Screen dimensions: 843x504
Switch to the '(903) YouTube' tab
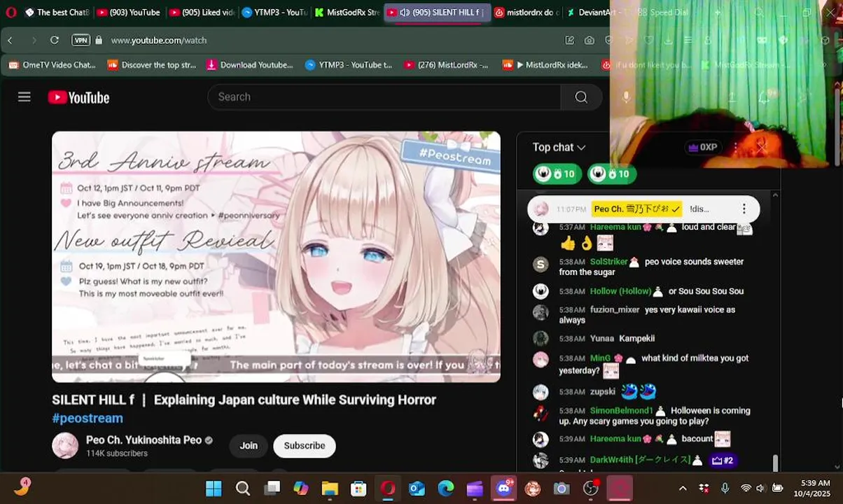[x=128, y=12]
